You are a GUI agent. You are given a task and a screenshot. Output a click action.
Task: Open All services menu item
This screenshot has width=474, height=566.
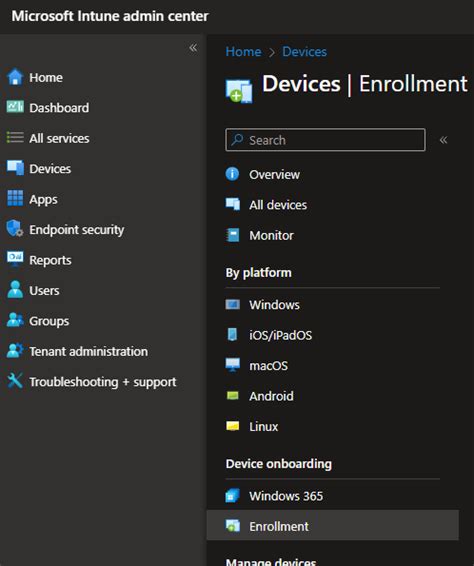[x=59, y=138]
